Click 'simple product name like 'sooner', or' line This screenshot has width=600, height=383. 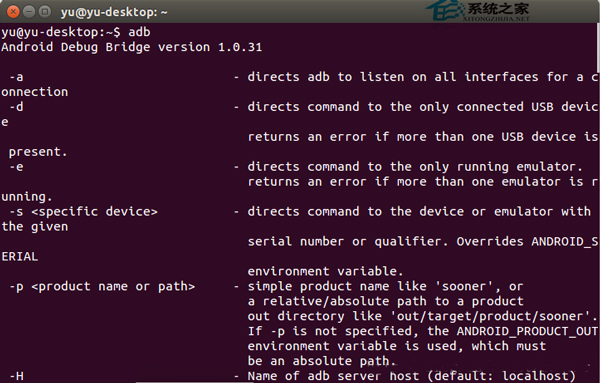[x=385, y=286]
